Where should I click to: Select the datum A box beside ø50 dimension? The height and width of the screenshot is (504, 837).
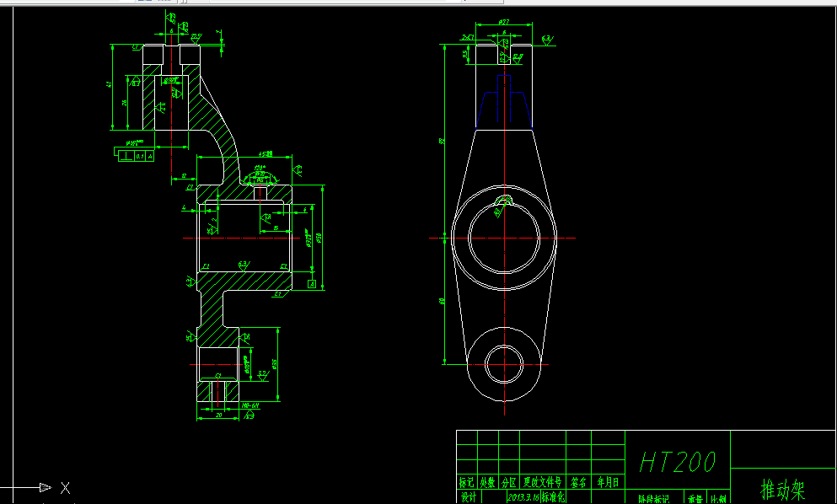tap(312, 284)
